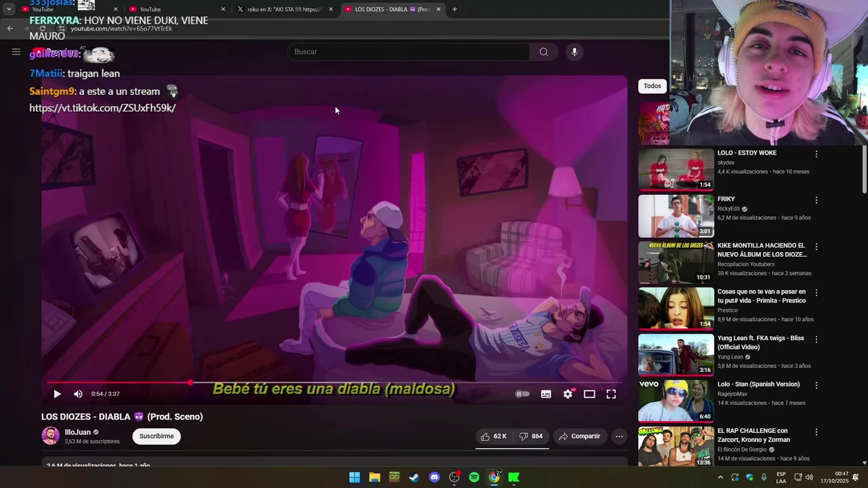Click RickyEdit channel name
The image size is (868, 488).
[x=728, y=209]
